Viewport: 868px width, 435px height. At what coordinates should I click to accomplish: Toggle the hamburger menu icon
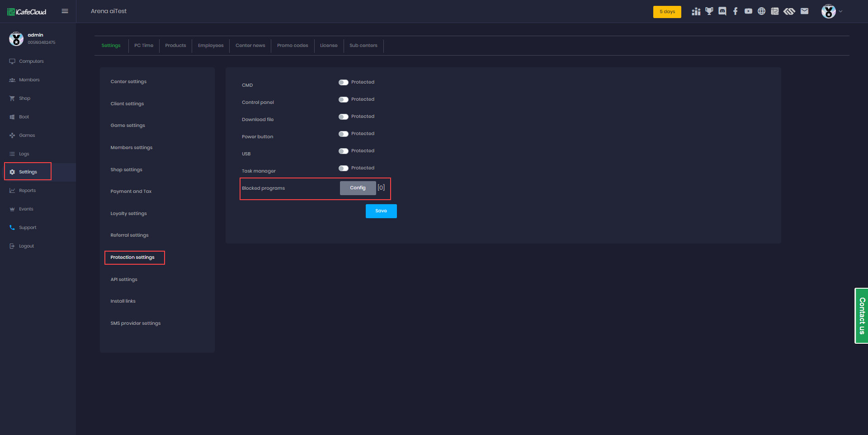(65, 11)
